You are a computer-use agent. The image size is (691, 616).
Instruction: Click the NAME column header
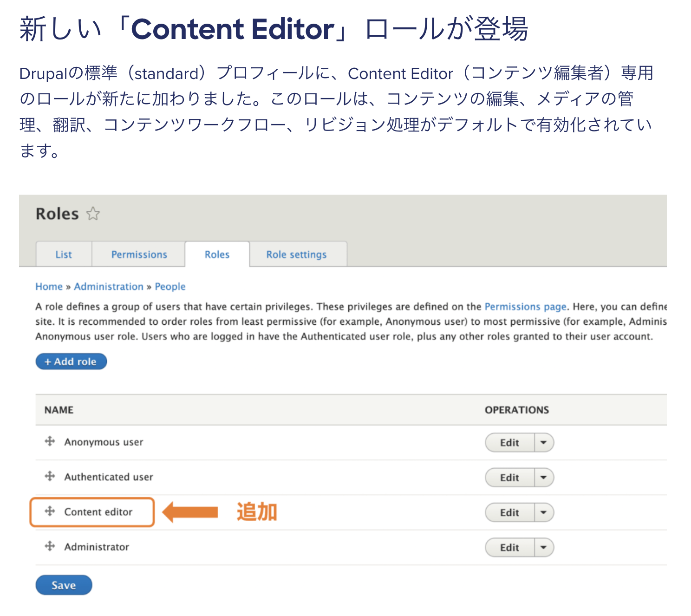[59, 410]
